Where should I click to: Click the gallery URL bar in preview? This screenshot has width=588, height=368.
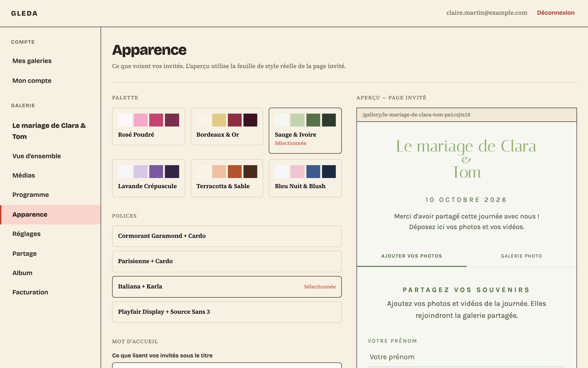pyautogui.click(x=466, y=115)
